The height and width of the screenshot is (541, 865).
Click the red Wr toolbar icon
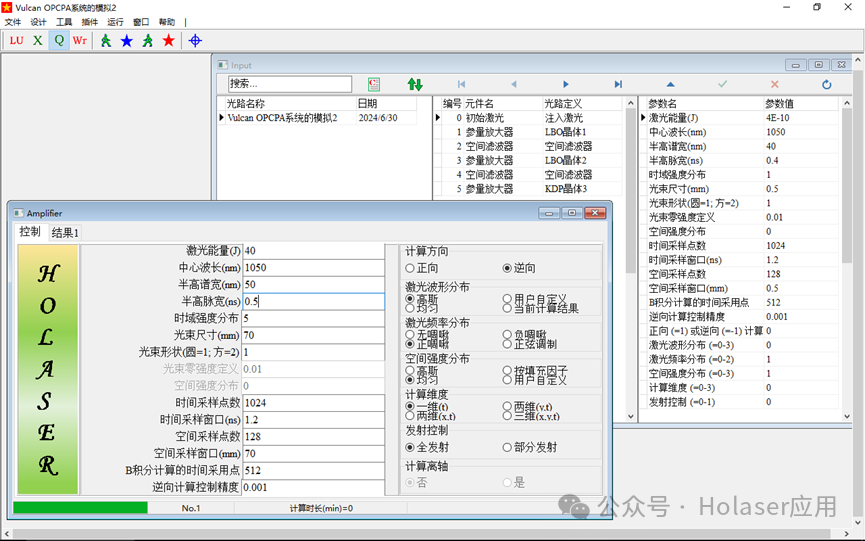point(80,41)
